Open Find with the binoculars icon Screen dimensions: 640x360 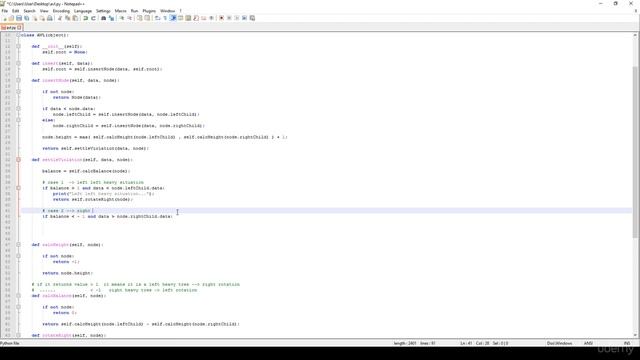pyautogui.click(x=104, y=18)
